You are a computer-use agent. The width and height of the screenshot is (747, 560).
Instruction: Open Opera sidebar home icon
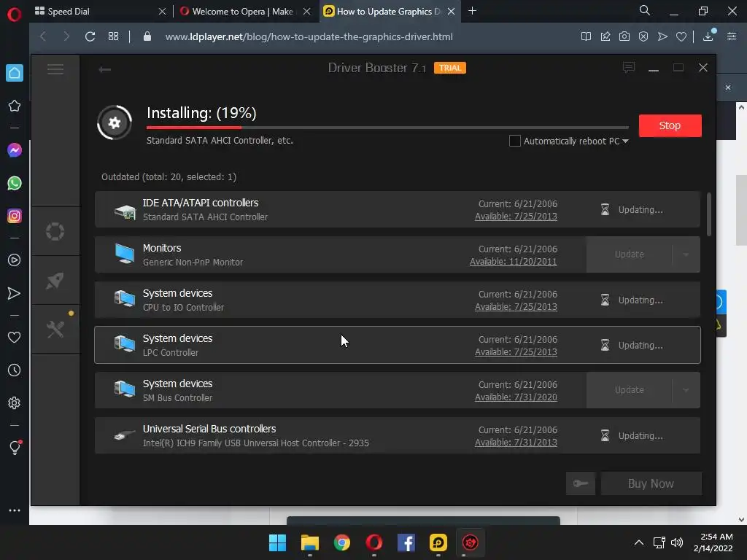tap(15, 73)
